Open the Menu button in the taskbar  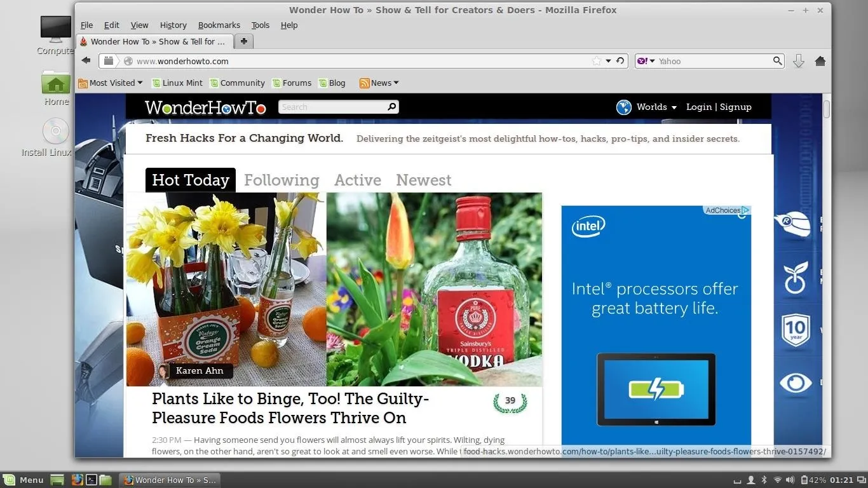[x=24, y=480]
